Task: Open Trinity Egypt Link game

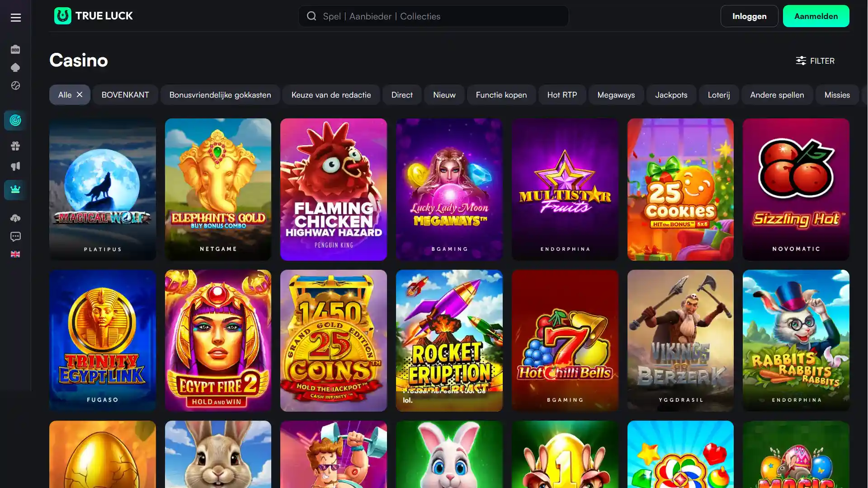Action: click(x=103, y=341)
